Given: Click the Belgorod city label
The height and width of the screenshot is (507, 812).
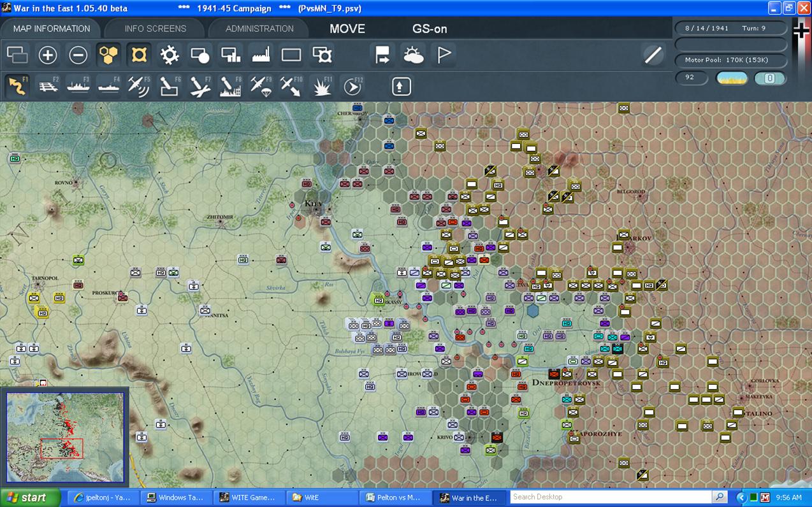Looking at the screenshot, I should (631, 192).
